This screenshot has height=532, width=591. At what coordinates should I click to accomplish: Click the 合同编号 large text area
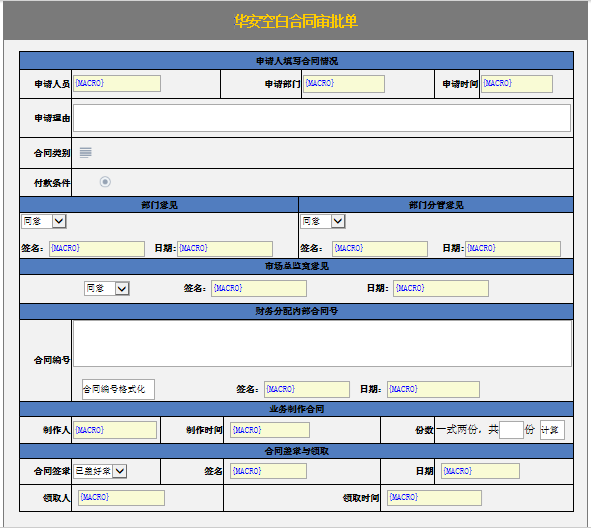(x=322, y=343)
